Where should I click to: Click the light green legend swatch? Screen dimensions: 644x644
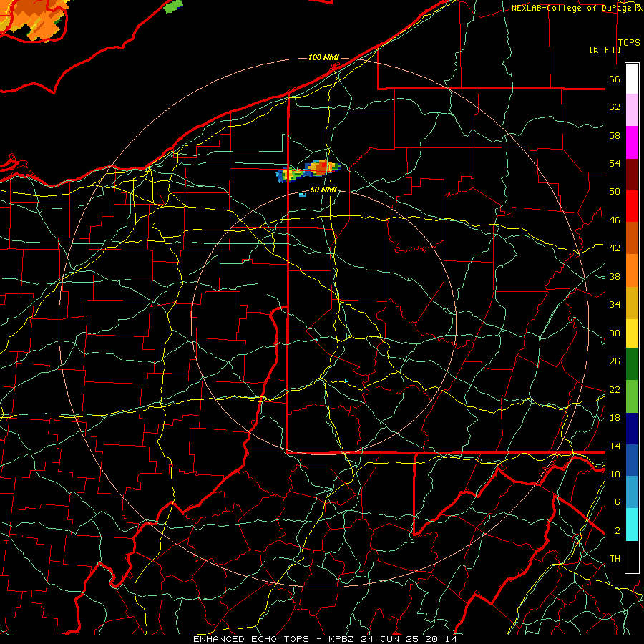tap(632, 396)
